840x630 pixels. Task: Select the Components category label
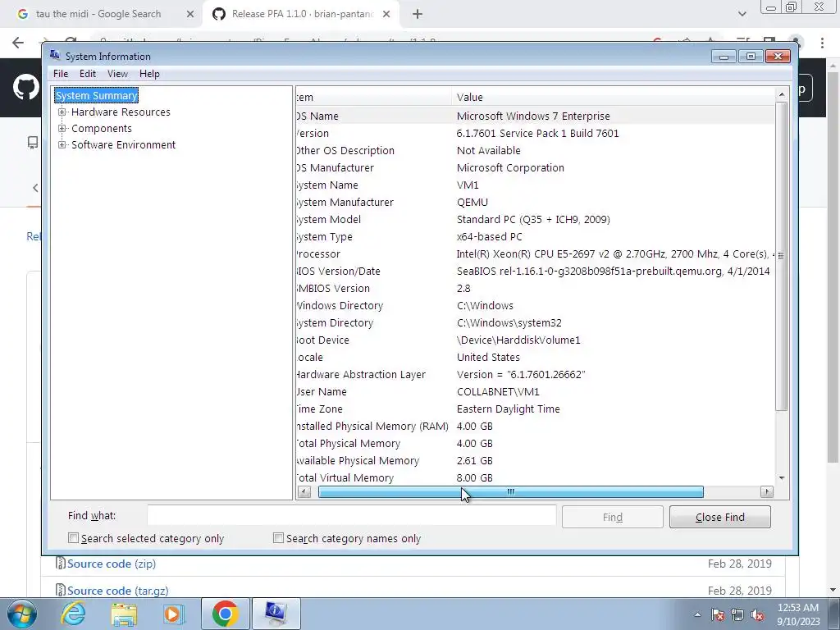pyautogui.click(x=101, y=129)
